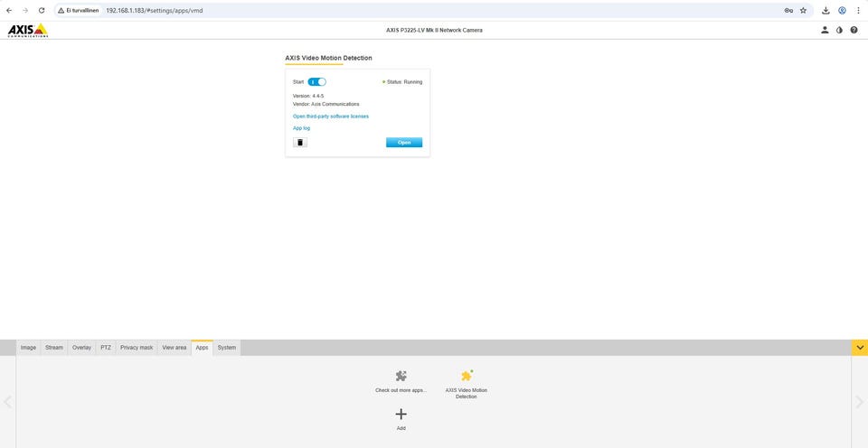Click the Status: Running text

(x=405, y=82)
